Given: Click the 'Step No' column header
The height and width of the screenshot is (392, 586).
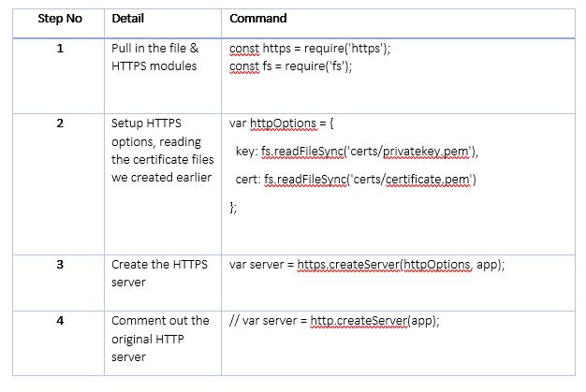Looking at the screenshot, I should coord(60,19).
